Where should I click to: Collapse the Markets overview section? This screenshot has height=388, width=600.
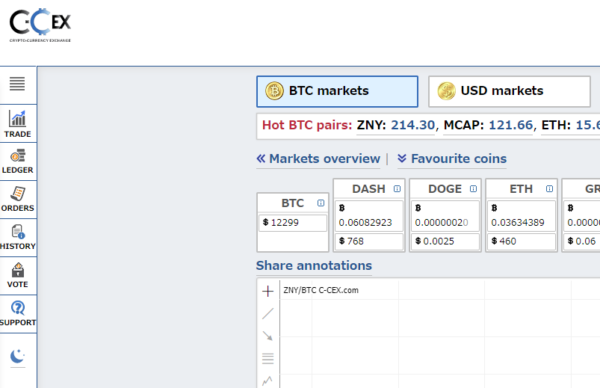point(318,159)
